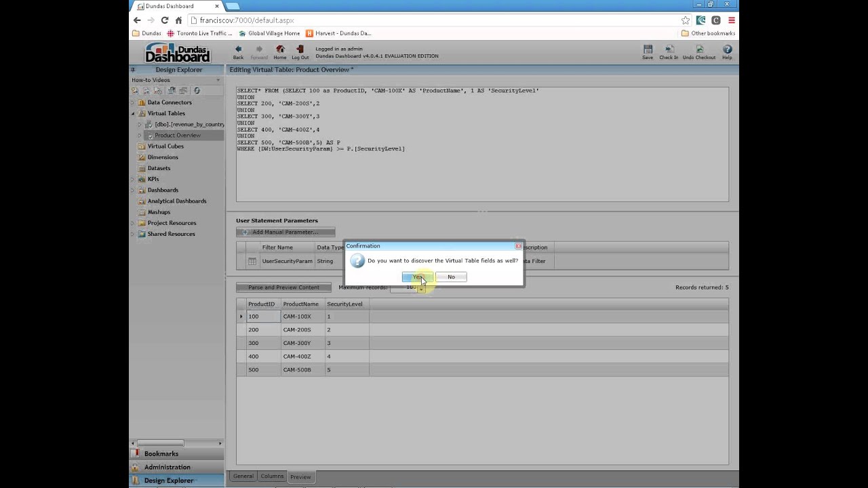This screenshot has height=488, width=868.
Task: Open the Harvest bookmark in bookmarks bar
Action: (339, 33)
